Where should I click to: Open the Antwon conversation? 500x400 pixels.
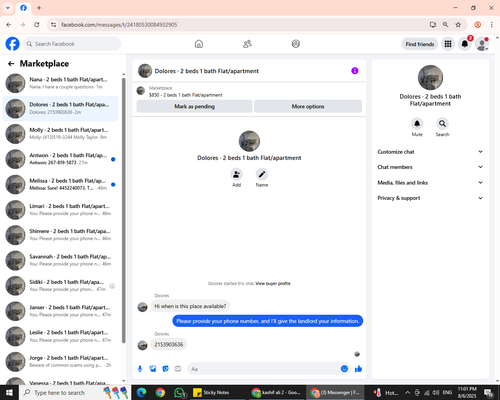point(60,159)
